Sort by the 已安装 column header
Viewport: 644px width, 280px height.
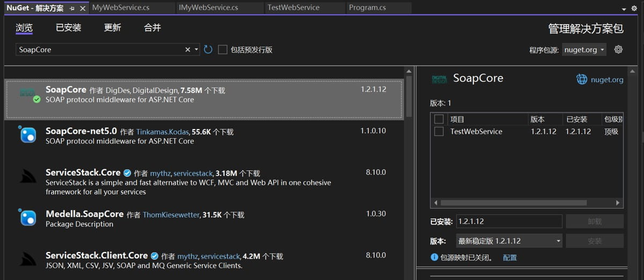pyautogui.click(x=582, y=119)
